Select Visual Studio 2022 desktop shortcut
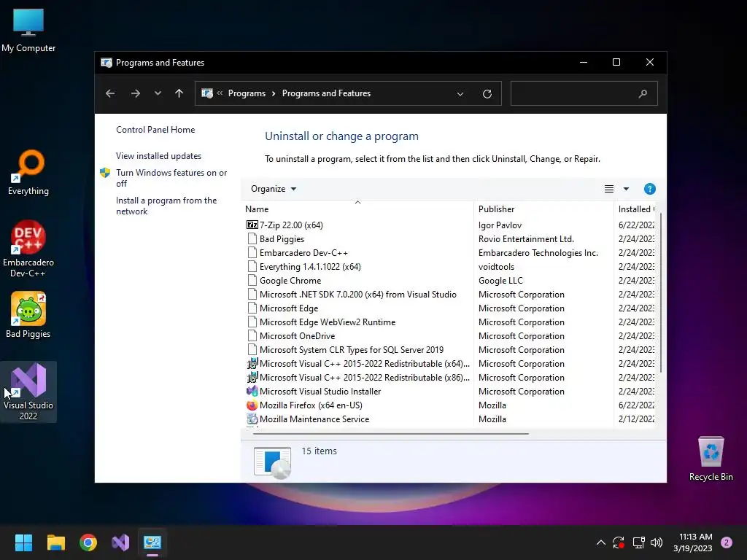The width and height of the screenshot is (747, 560). click(28, 392)
